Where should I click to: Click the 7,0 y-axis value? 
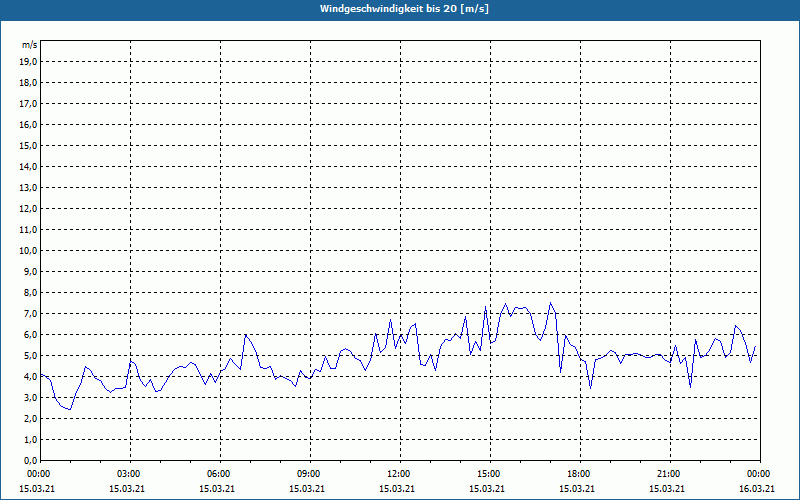coord(31,314)
